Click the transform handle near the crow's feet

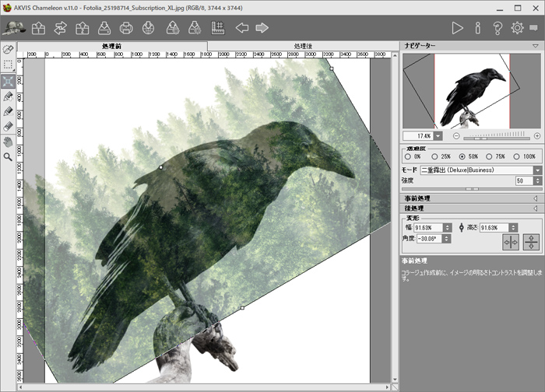[x=242, y=308]
